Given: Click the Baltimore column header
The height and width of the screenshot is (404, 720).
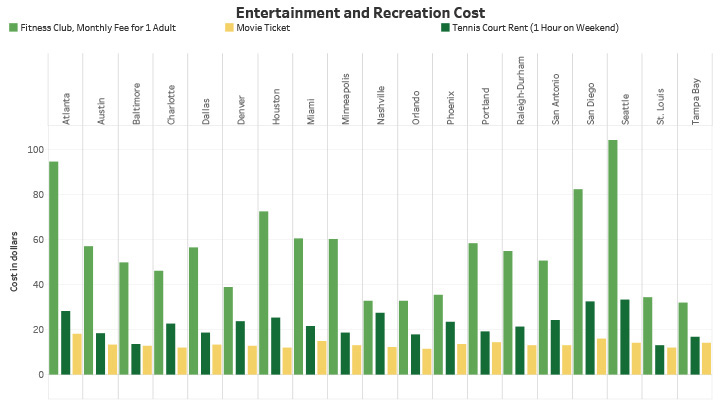Looking at the screenshot, I should coord(136,104).
